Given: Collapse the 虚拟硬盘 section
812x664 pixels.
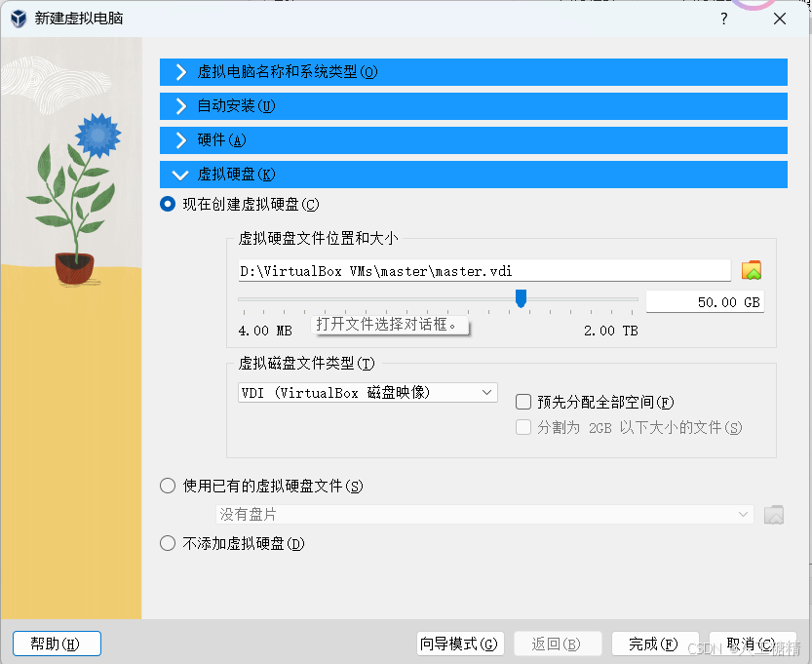Looking at the screenshot, I should point(474,175).
